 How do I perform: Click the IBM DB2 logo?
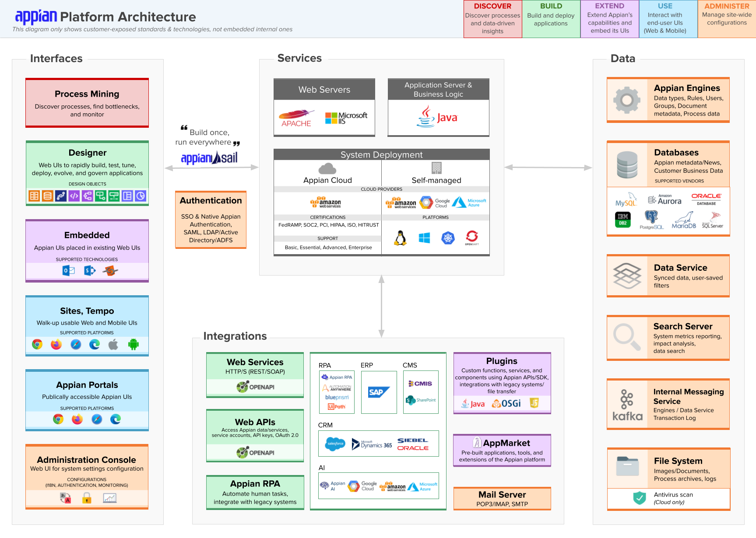coord(622,220)
